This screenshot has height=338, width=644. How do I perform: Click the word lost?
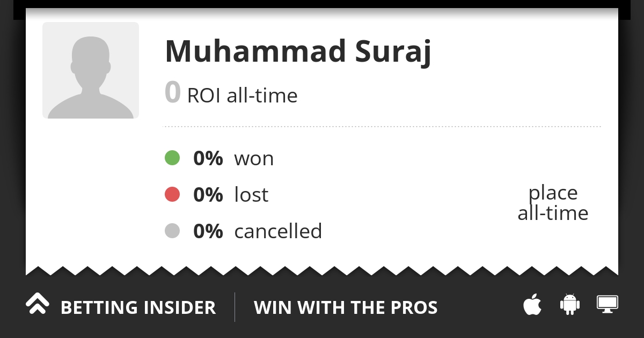[251, 195]
